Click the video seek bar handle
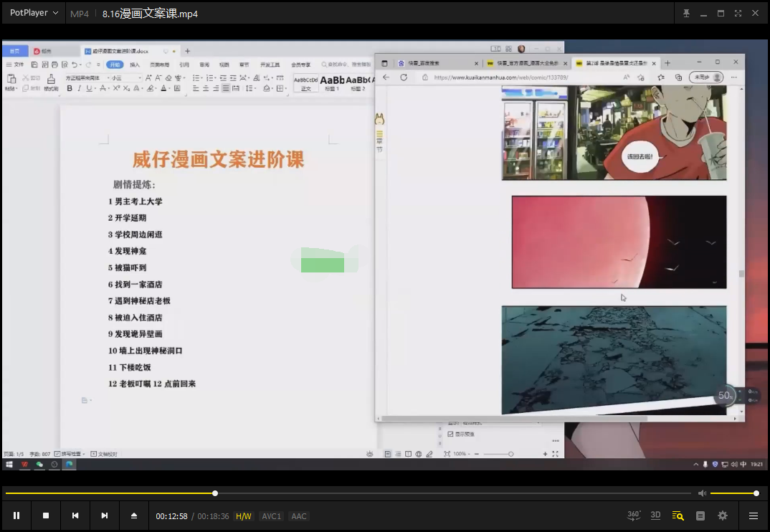 (215, 493)
